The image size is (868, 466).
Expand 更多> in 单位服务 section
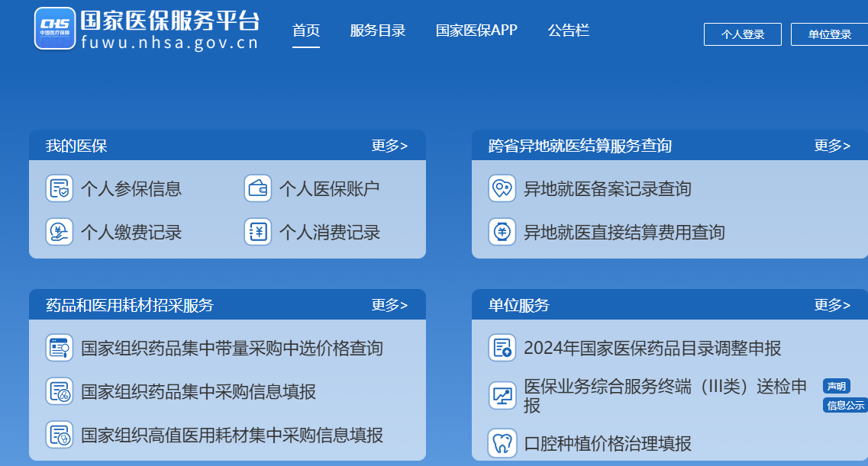[832, 305]
